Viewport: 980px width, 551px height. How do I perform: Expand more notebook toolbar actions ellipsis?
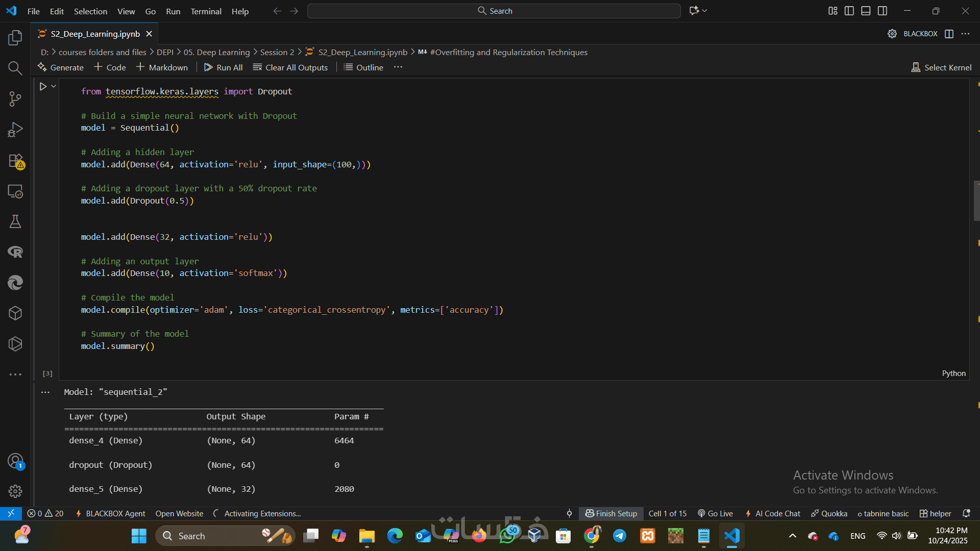tap(398, 67)
